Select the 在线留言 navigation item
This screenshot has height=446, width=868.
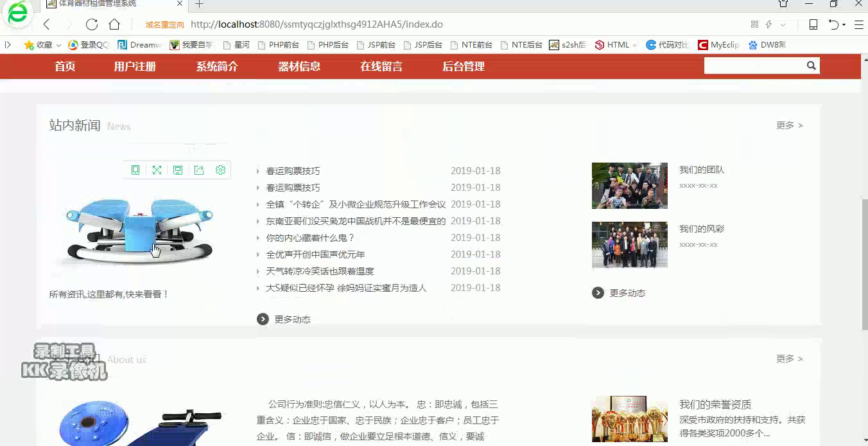pos(381,66)
